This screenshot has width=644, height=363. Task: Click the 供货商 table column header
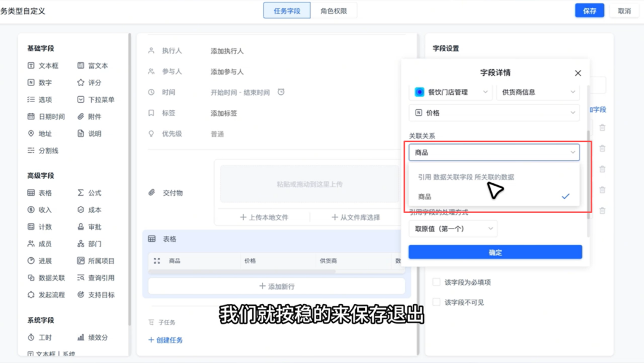329,261
